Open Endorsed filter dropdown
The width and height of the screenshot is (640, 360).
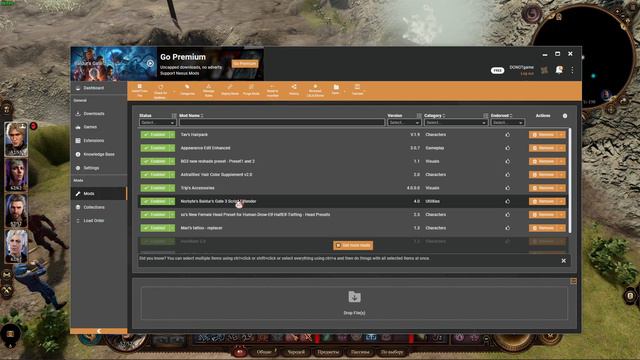[x=507, y=122]
